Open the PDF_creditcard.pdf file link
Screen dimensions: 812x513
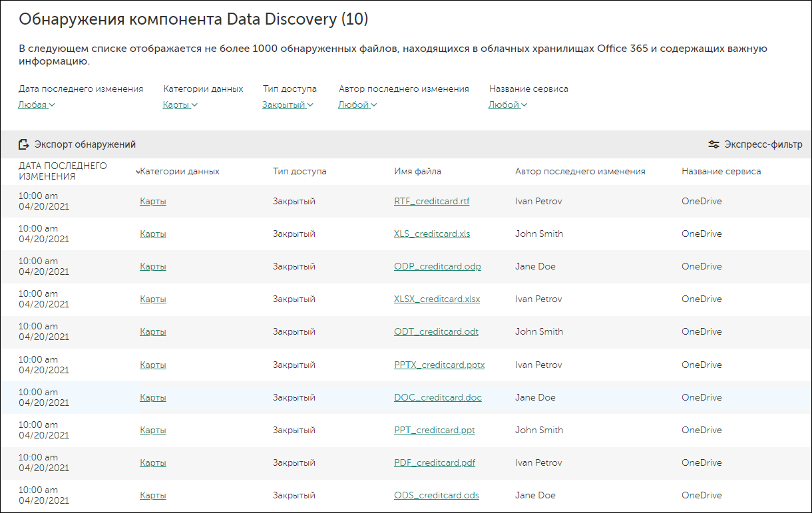(435, 463)
